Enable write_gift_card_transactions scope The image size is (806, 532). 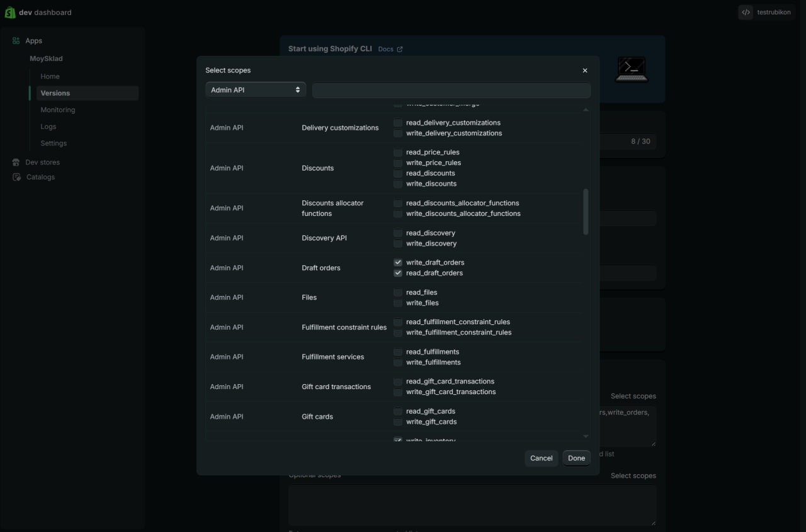click(398, 392)
